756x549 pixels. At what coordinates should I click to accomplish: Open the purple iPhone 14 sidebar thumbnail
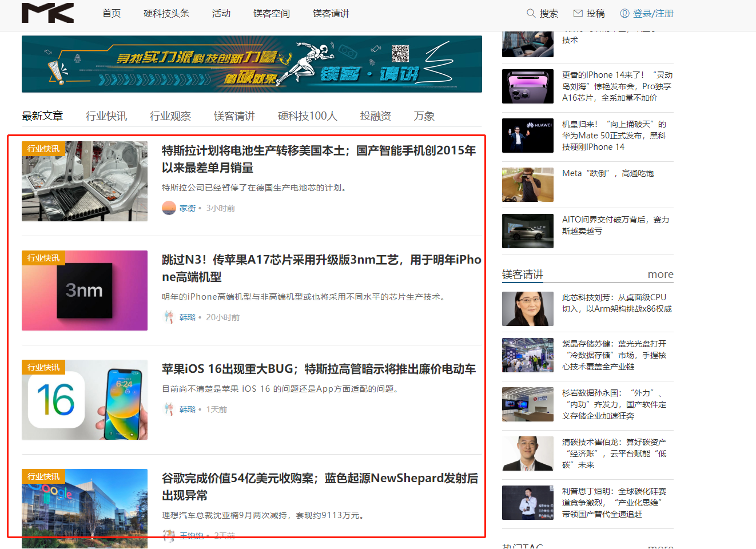[528, 86]
